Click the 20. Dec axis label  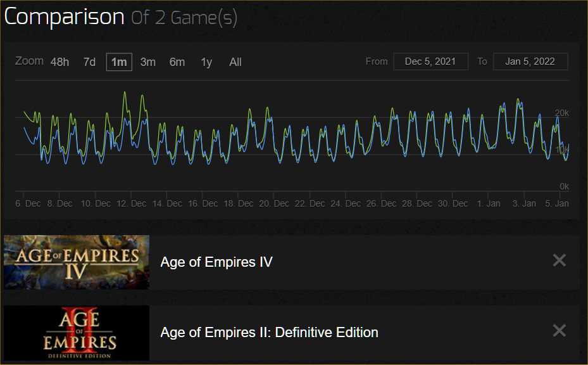[x=274, y=203]
